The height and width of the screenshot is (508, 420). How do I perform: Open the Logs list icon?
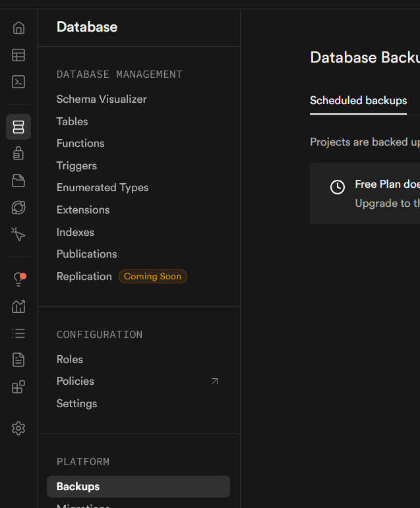(x=18, y=333)
